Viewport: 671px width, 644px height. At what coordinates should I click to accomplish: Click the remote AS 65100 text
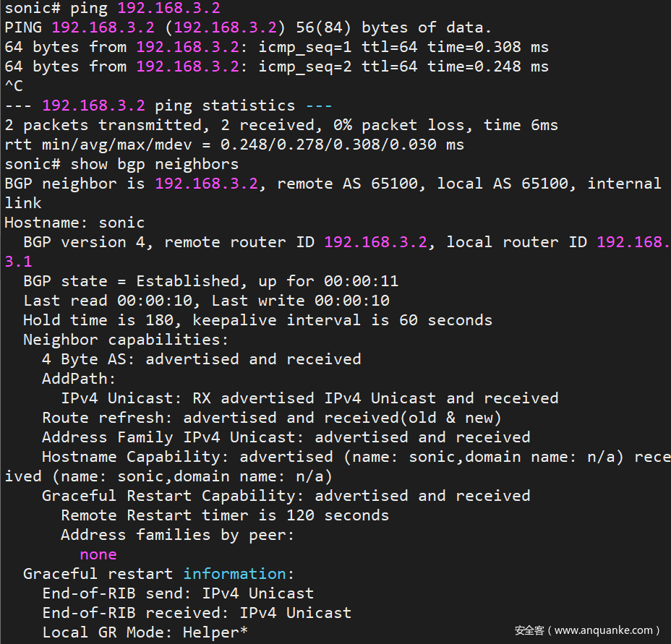(x=348, y=184)
